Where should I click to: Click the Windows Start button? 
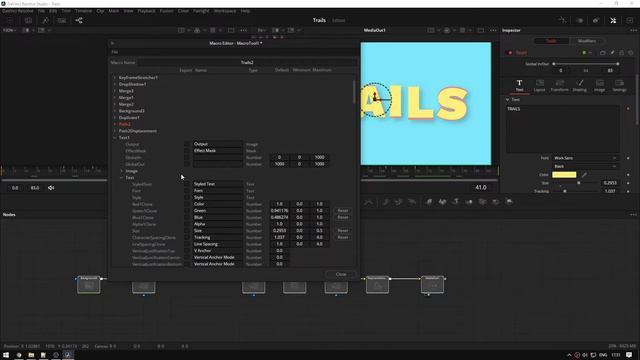point(6,355)
